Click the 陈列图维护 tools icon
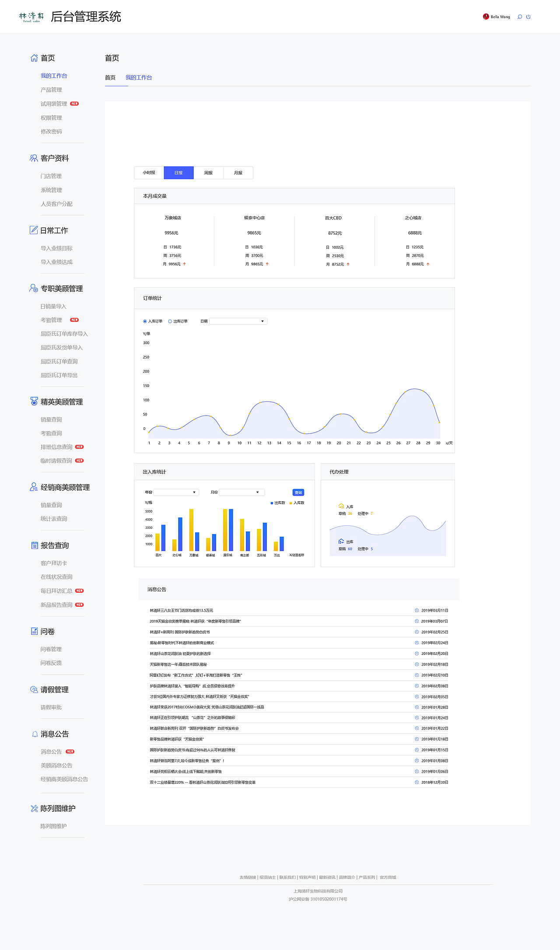 coord(34,808)
